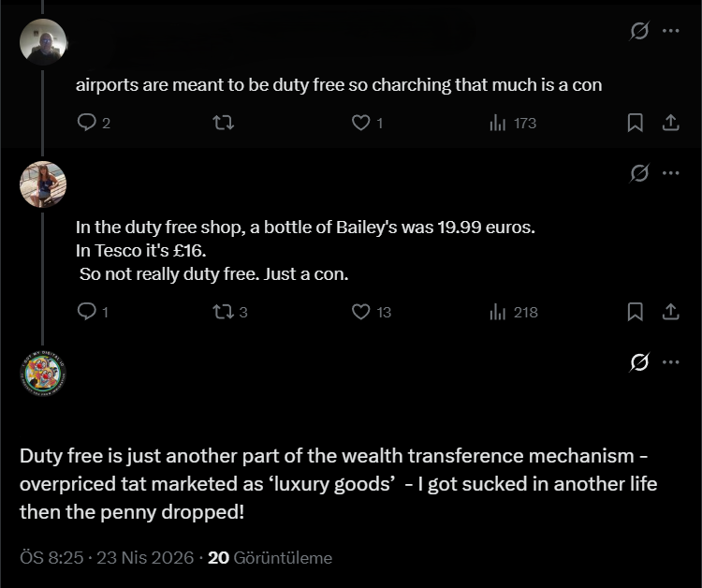Open the main tweet author's round avatar
The image size is (702, 588).
43,374
